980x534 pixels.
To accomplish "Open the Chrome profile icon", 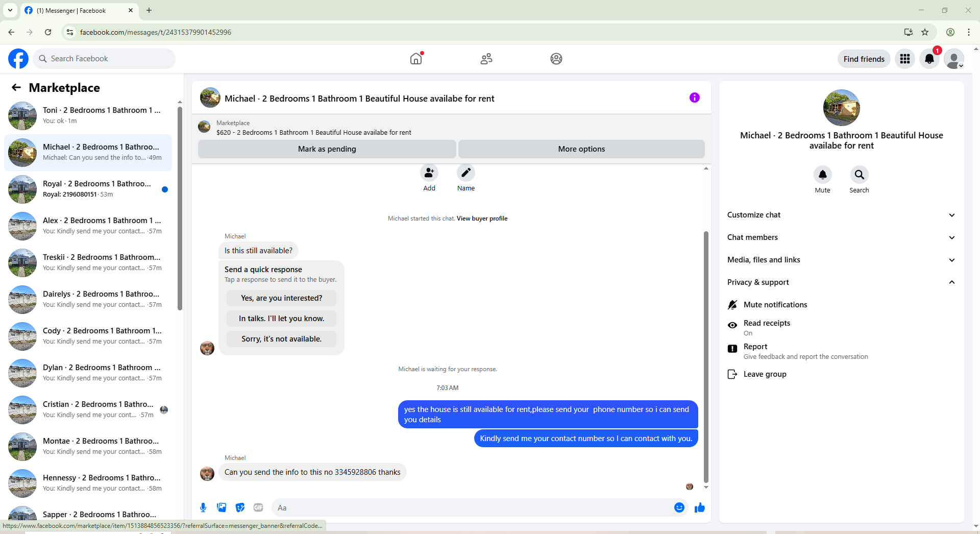I will pyautogui.click(x=950, y=32).
